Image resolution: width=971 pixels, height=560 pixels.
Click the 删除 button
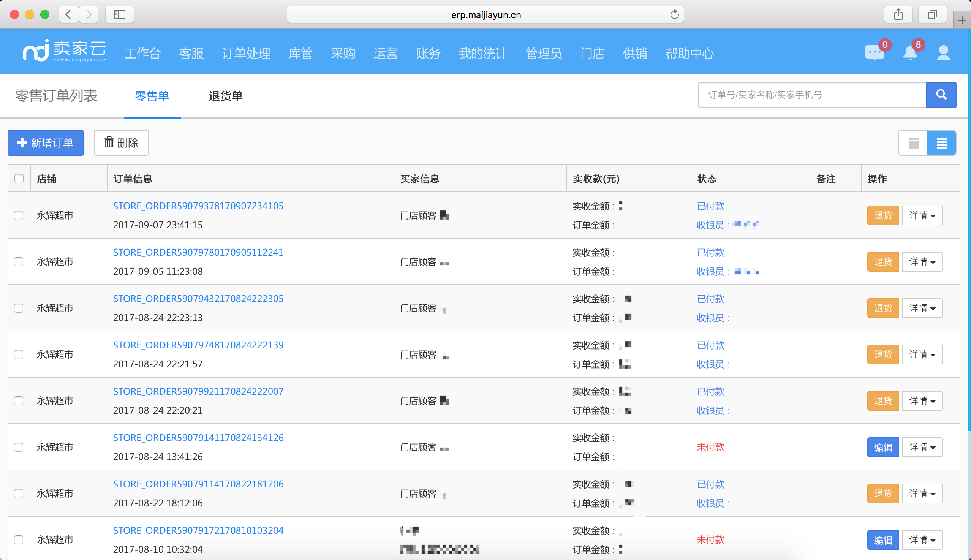tap(121, 143)
